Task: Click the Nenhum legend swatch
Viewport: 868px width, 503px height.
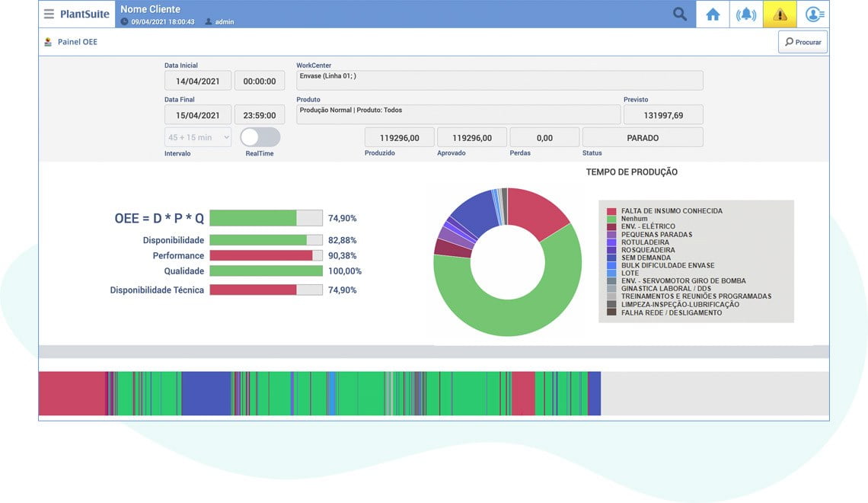Action: pos(611,219)
